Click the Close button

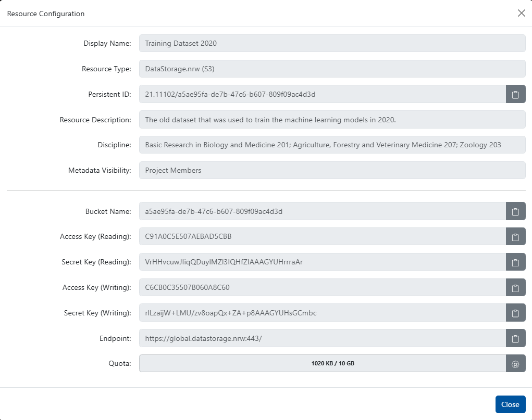(510, 404)
